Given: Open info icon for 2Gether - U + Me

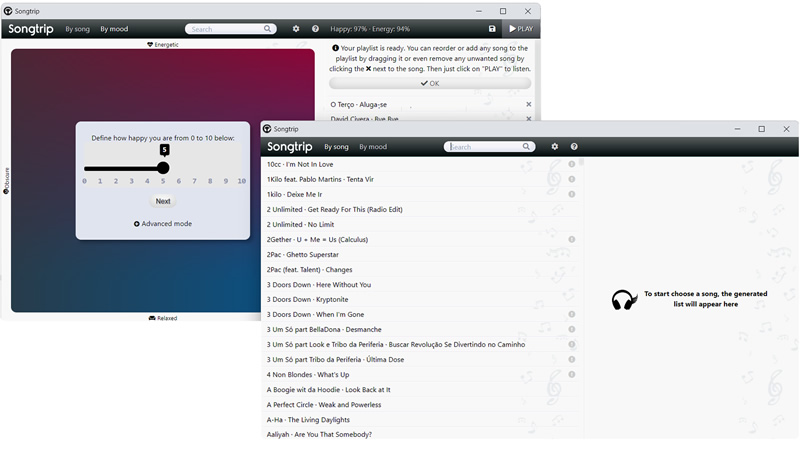Looking at the screenshot, I should (x=571, y=239).
